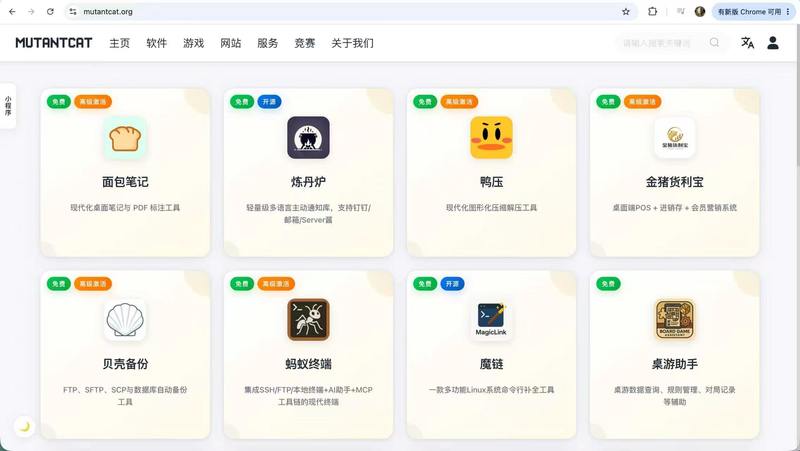The height and width of the screenshot is (451, 800).
Task: Open Chrome three-dot menu
Action: 788,11
